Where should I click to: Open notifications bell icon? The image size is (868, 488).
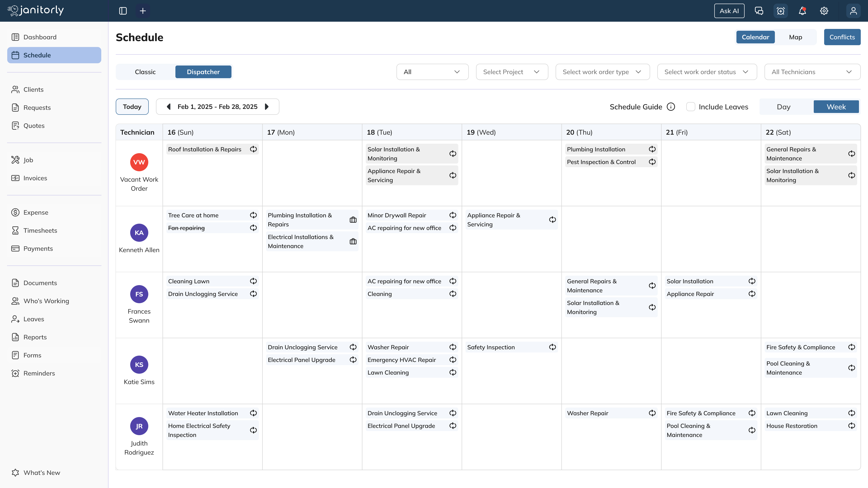[802, 11]
